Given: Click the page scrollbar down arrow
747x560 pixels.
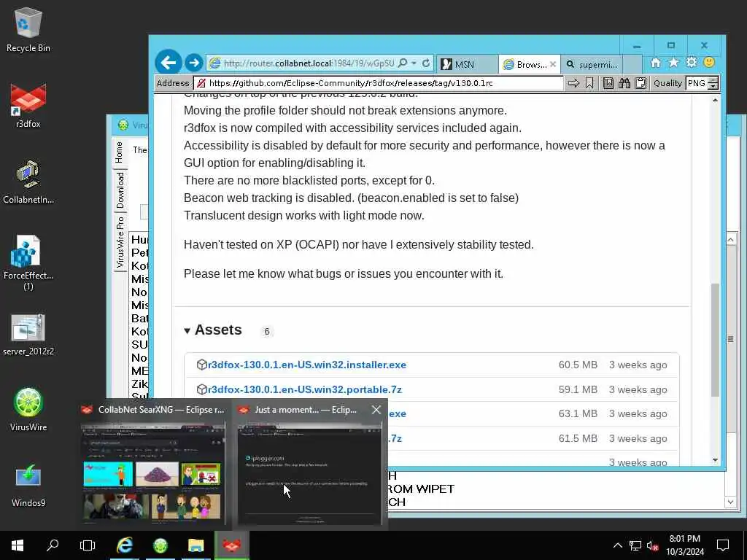Looking at the screenshot, I should (715, 460).
